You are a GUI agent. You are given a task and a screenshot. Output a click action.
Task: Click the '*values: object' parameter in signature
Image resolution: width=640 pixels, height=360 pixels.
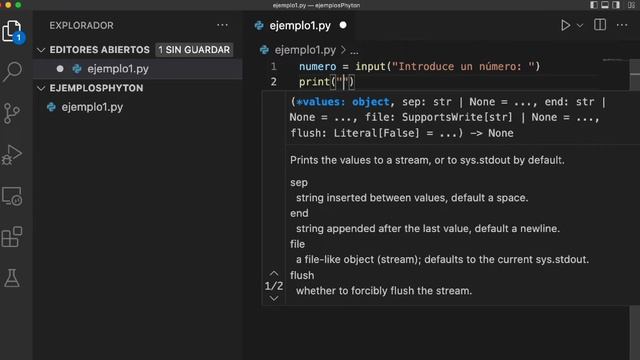(343, 102)
